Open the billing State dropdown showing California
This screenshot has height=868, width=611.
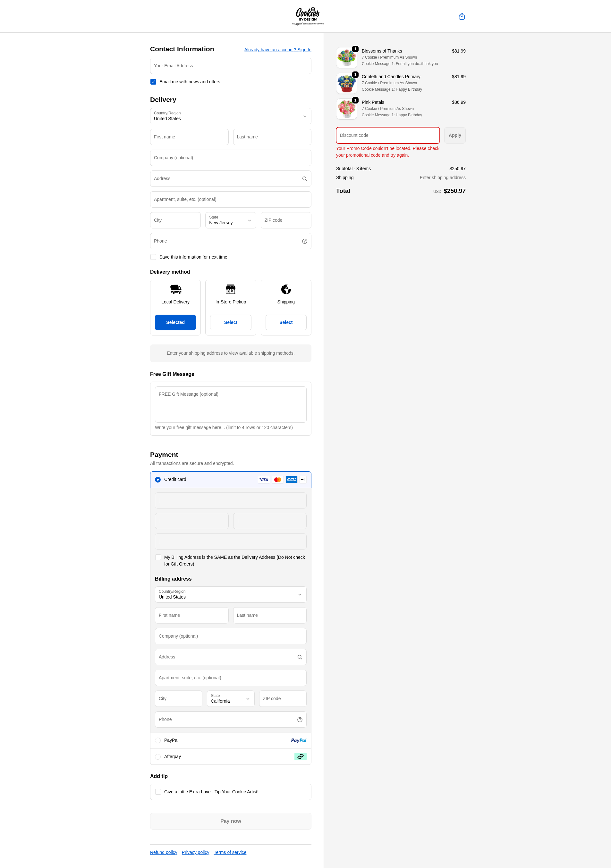click(230, 699)
